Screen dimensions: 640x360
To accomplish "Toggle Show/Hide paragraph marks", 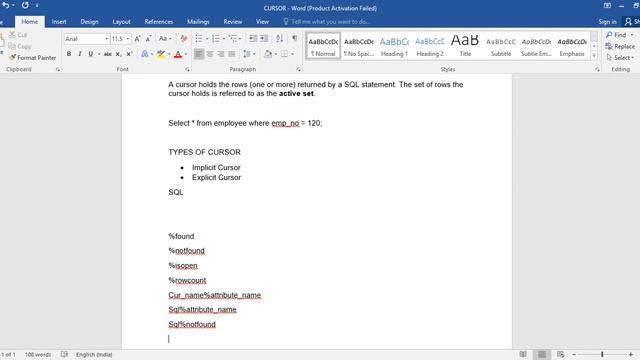I will click(x=294, y=38).
